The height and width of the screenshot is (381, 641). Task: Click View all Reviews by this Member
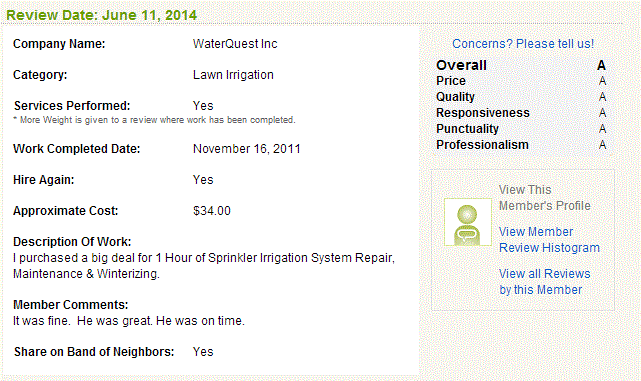(545, 282)
